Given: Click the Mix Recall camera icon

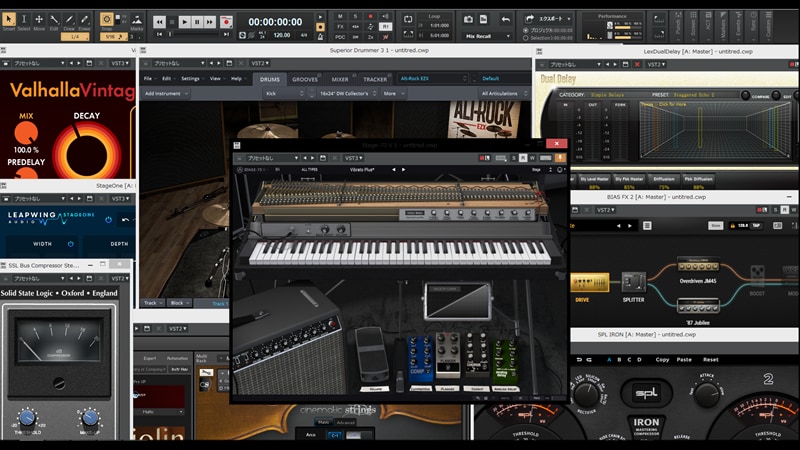Looking at the screenshot, I should click(468, 20).
